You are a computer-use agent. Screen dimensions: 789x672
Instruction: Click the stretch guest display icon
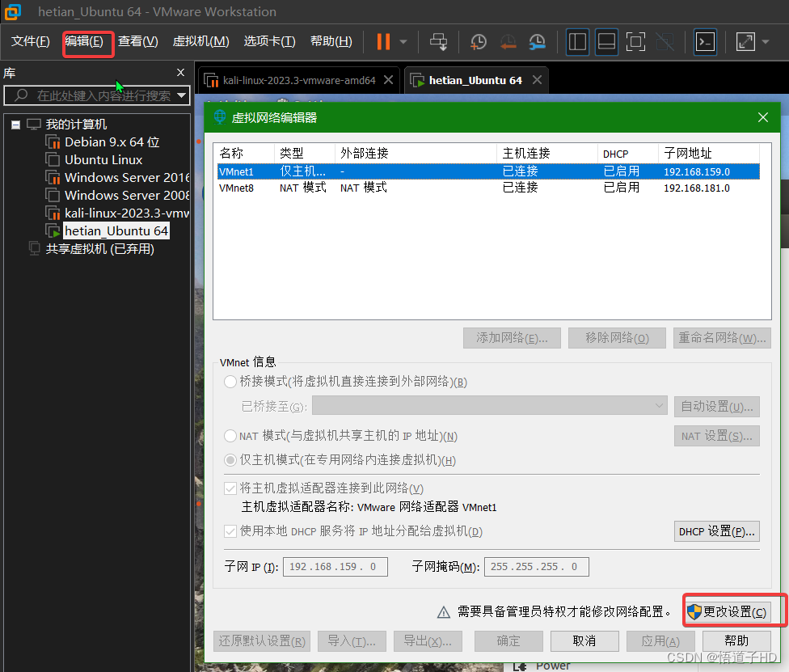tap(745, 42)
